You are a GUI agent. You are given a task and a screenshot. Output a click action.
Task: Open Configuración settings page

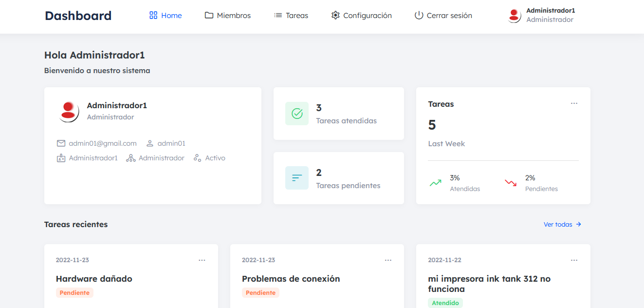click(361, 16)
